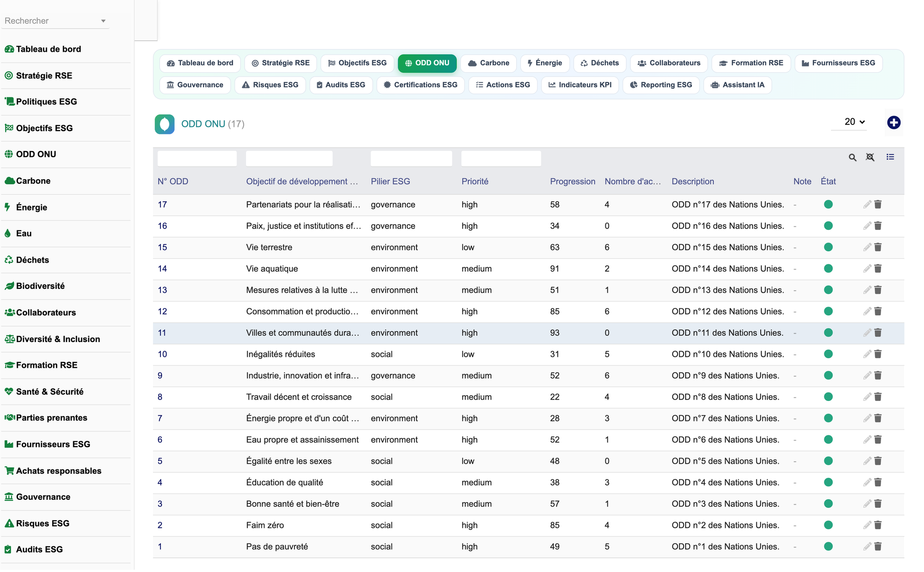Open the Actions ESG tab
Screen dimensions: 924x572
pos(503,85)
